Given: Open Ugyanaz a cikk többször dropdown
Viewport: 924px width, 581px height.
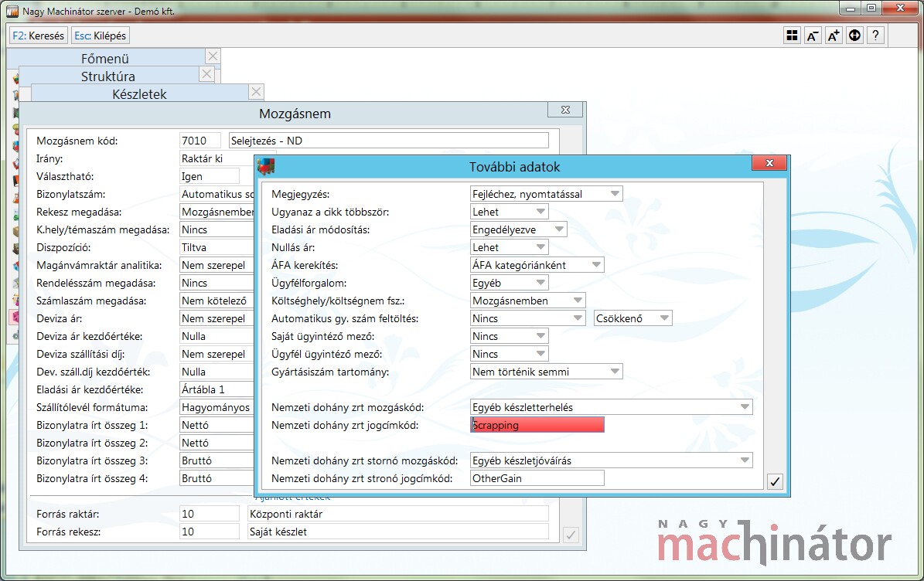Looking at the screenshot, I should point(509,212).
